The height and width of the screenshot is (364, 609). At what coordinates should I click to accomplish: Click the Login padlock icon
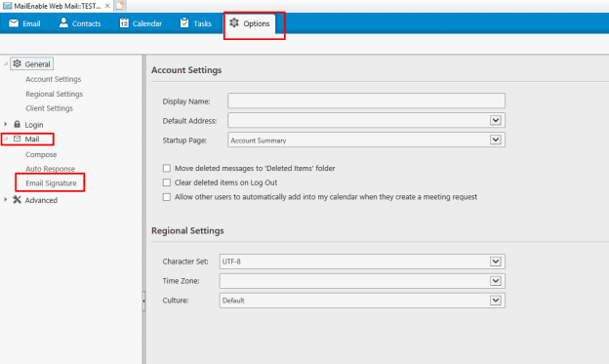(x=17, y=124)
